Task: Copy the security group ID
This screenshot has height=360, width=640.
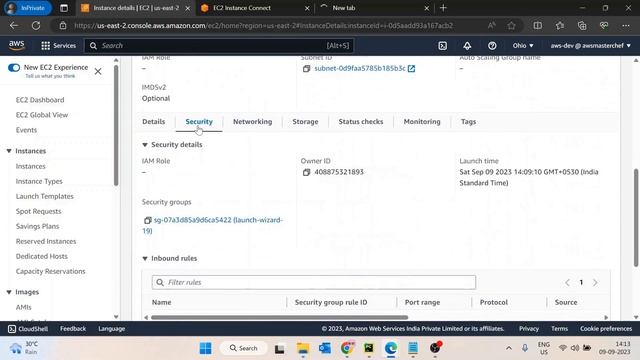Action: point(147,220)
